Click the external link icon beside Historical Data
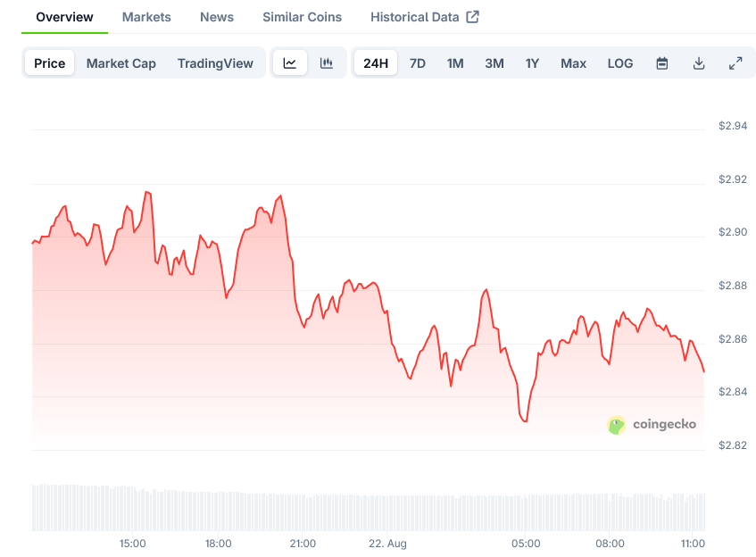The height and width of the screenshot is (557, 756). [x=472, y=17]
